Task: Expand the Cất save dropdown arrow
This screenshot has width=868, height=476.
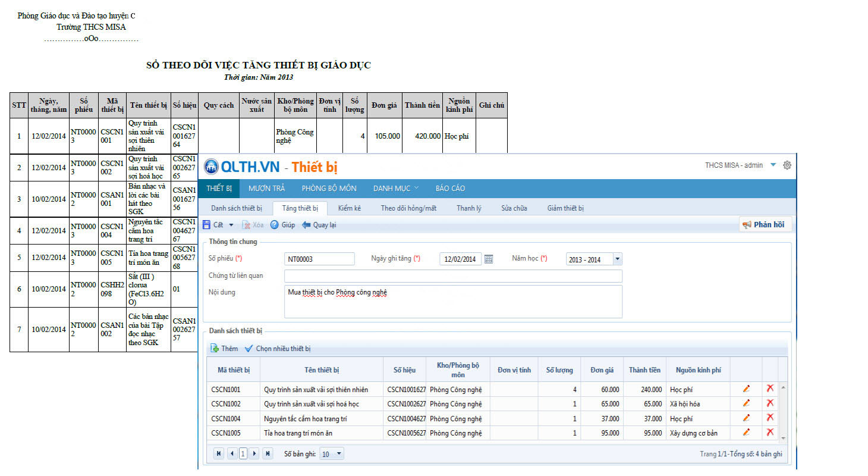Action: [231, 225]
